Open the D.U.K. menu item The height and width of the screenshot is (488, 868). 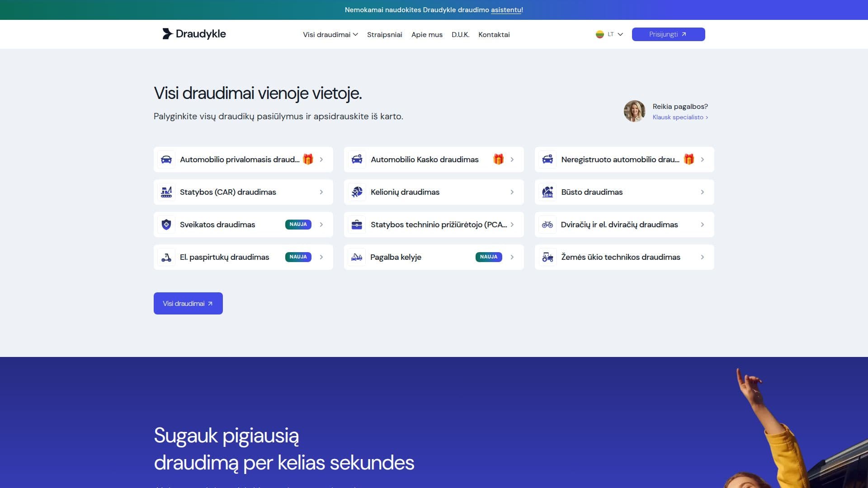pyautogui.click(x=461, y=35)
